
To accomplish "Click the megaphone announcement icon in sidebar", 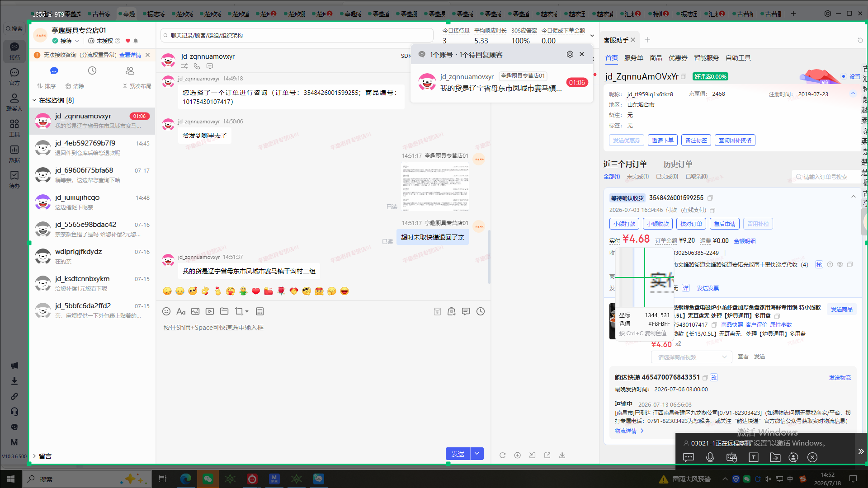I will 14,365.
